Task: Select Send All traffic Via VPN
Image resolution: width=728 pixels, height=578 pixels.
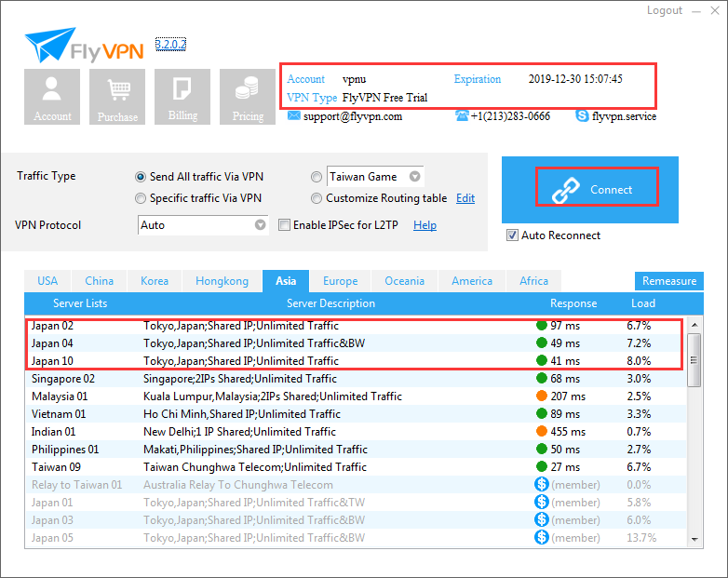Action: tap(141, 177)
